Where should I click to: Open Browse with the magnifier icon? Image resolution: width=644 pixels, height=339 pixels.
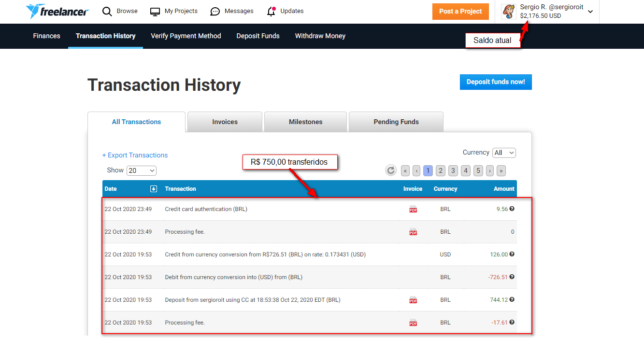[107, 12]
